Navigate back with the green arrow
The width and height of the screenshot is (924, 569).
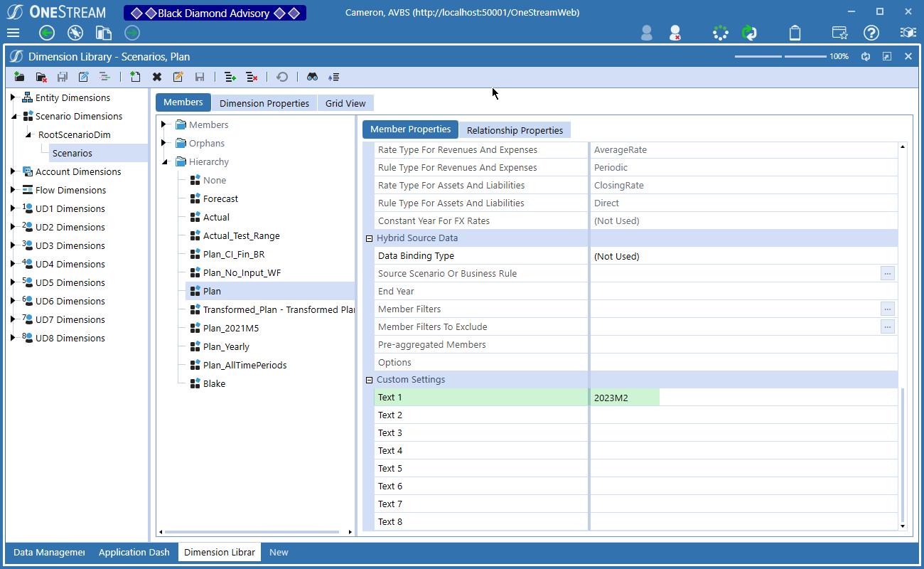pyautogui.click(x=47, y=33)
